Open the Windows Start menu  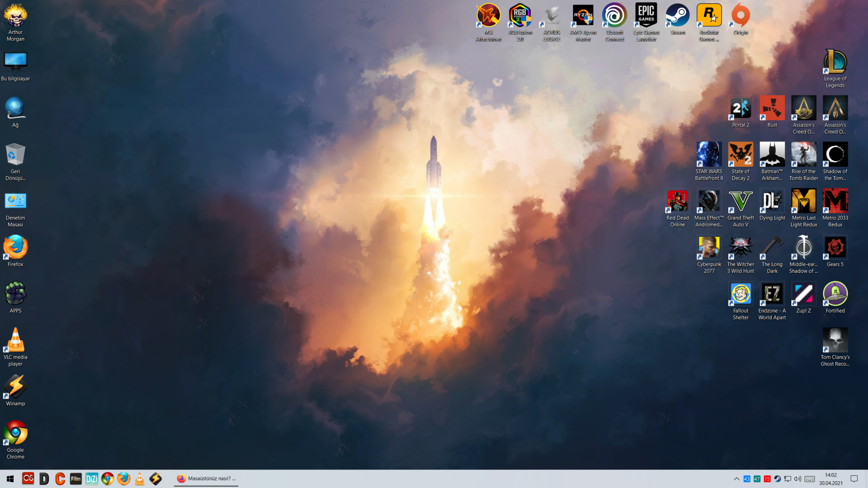point(10,479)
